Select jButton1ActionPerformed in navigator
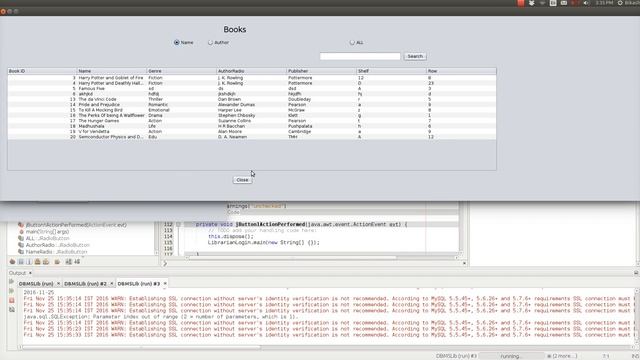The height and width of the screenshot is (360, 640). click(x=72, y=225)
